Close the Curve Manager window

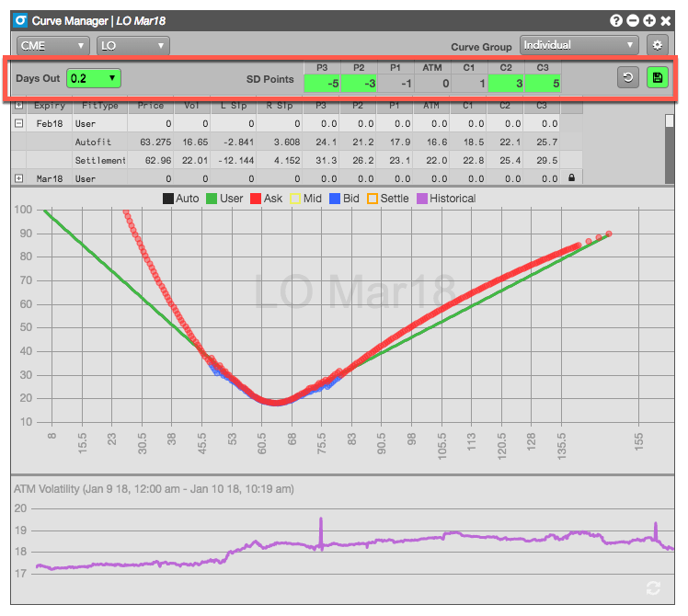point(666,20)
